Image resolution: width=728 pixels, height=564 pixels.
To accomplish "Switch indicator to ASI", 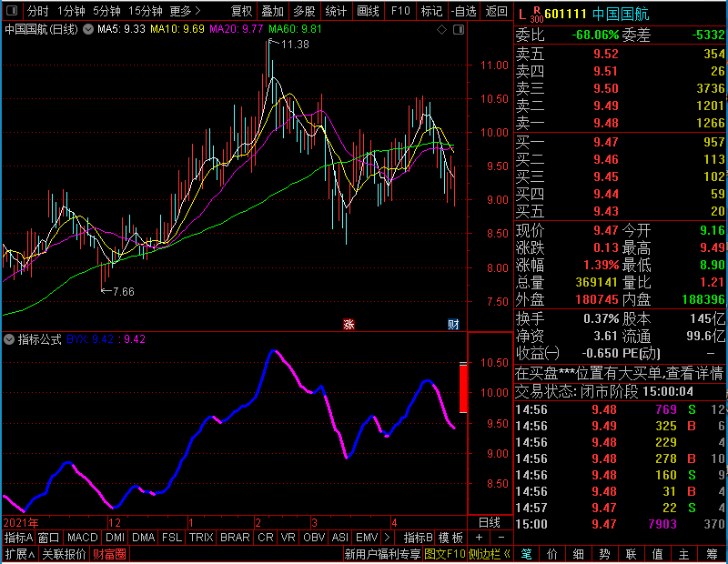I will pyautogui.click(x=339, y=538).
